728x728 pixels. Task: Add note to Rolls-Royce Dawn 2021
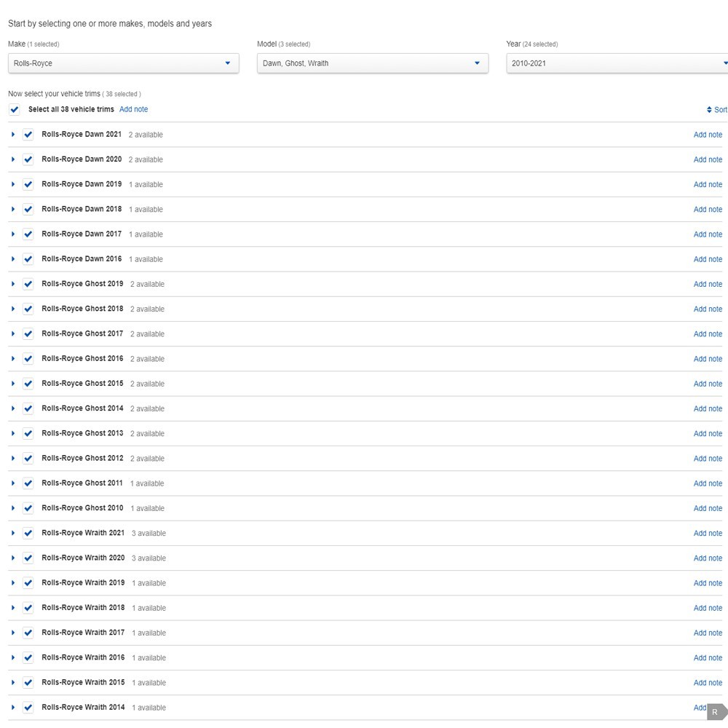pos(708,135)
